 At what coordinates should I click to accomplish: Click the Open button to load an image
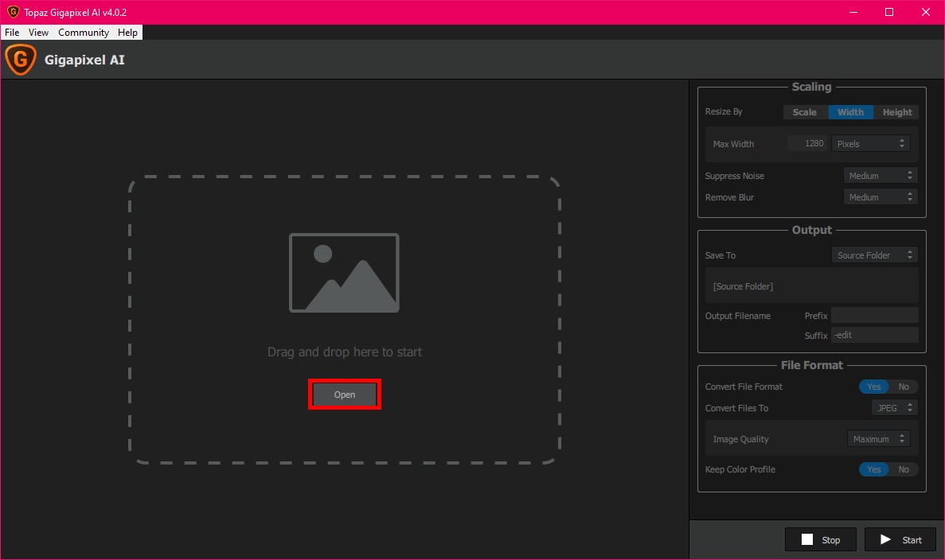tap(345, 395)
